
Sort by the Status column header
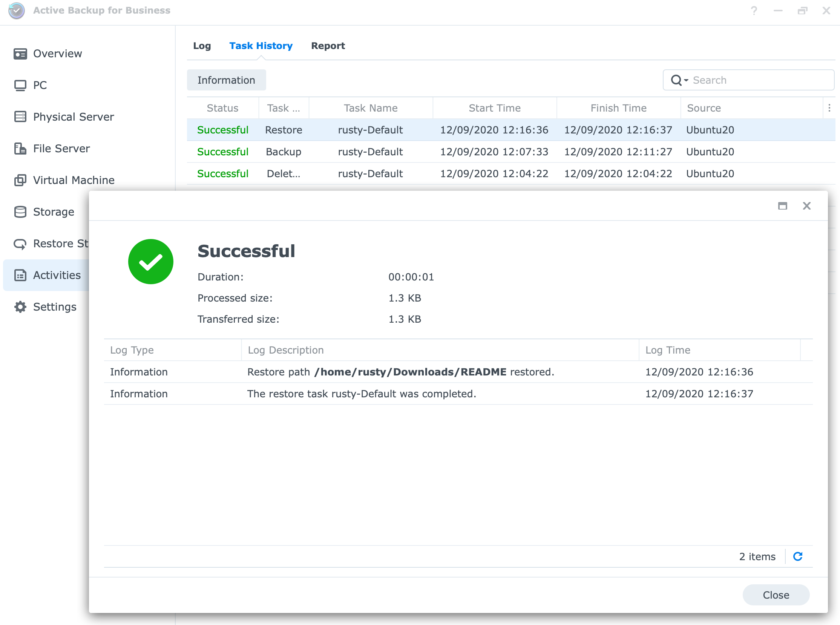(x=222, y=108)
